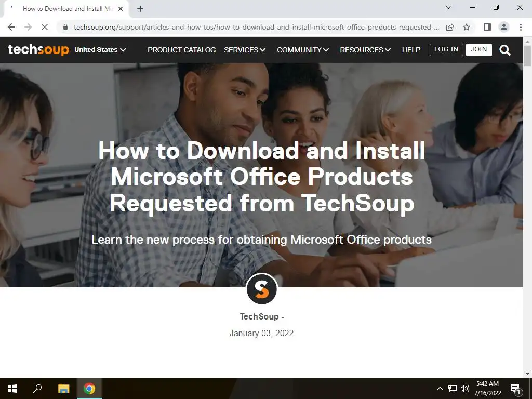Open network status tray icon
The width and height of the screenshot is (532, 399).
pos(453,389)
